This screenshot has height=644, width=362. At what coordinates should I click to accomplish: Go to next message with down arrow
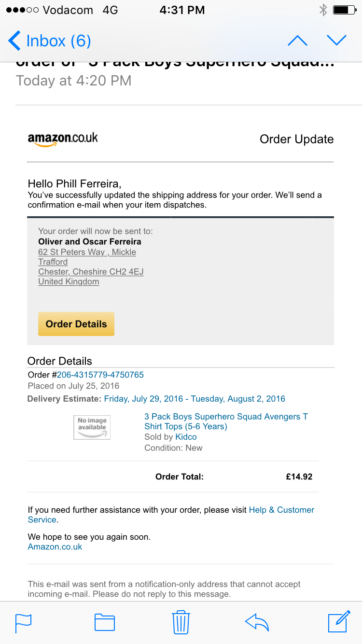[x=336, y=41]
